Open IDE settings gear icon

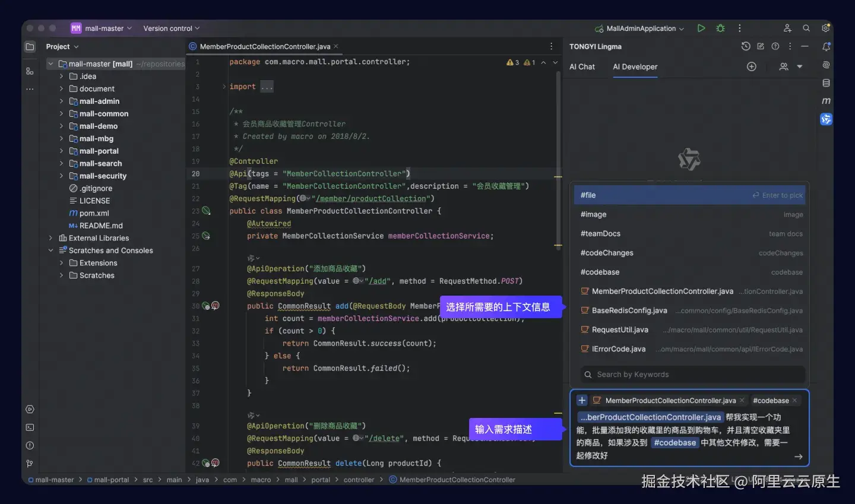(825, 28)
